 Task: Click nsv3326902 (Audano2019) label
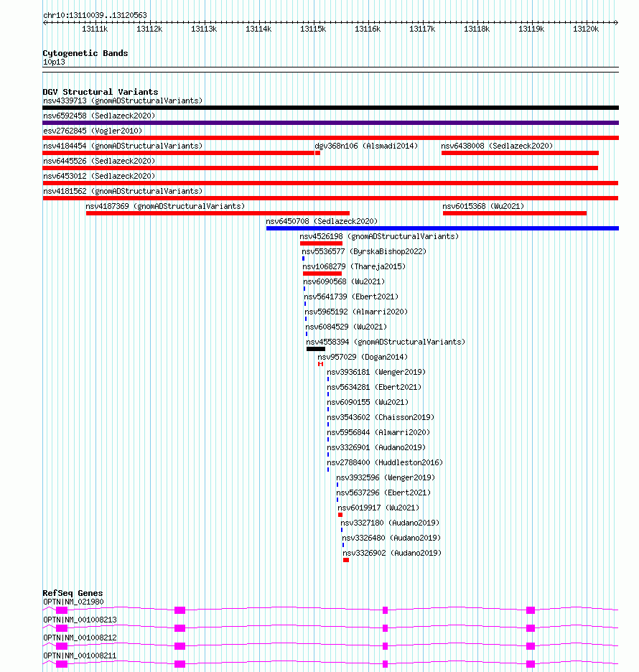click(392, 553)
